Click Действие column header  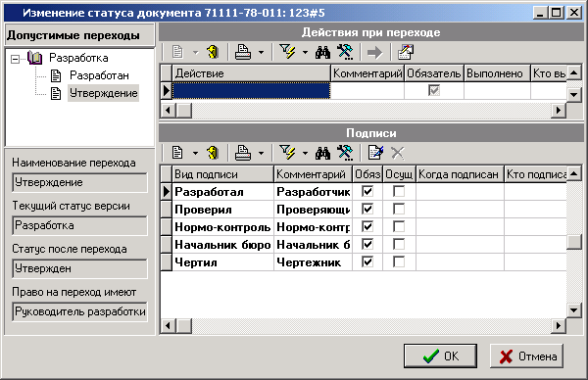(251, 73)
